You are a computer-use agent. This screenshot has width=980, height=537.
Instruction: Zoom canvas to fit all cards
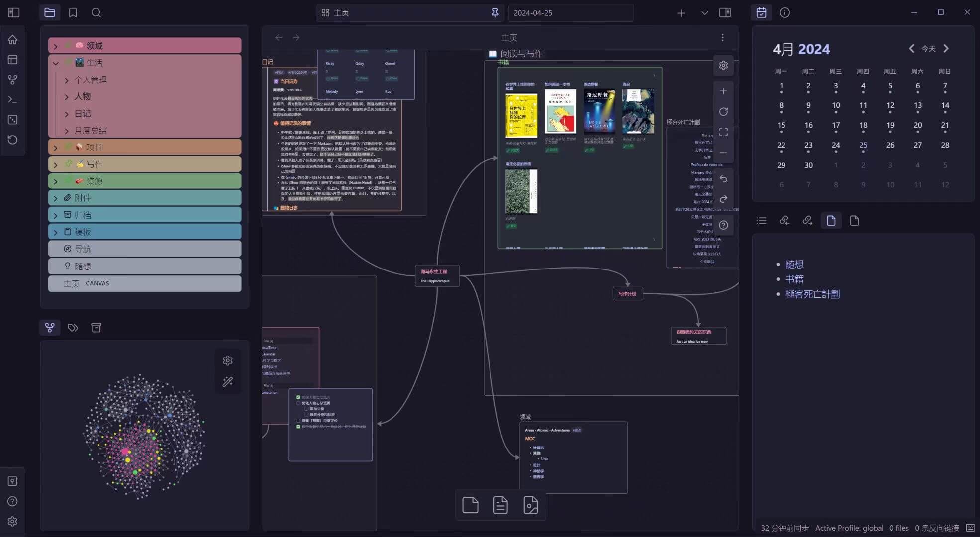[x=723, y=132]
